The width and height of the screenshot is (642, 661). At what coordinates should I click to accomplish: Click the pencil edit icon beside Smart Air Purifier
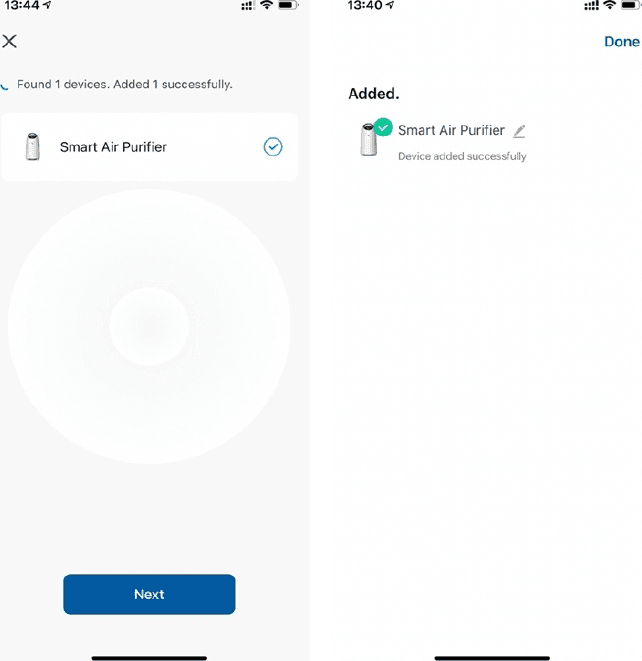519,131
